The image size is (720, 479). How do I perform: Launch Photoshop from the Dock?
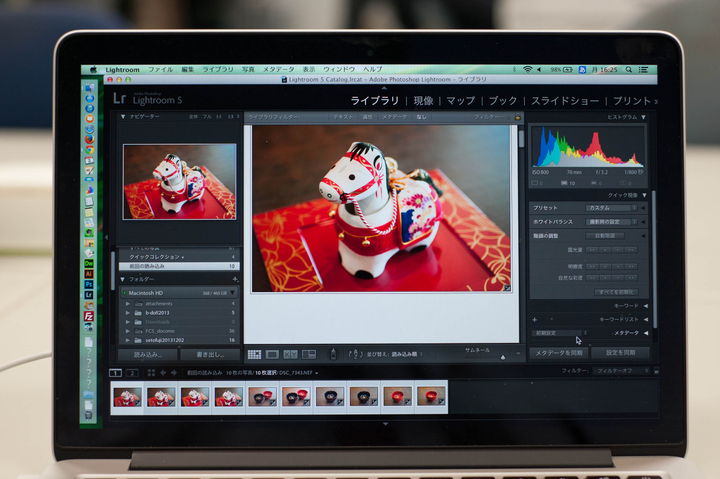89,284
